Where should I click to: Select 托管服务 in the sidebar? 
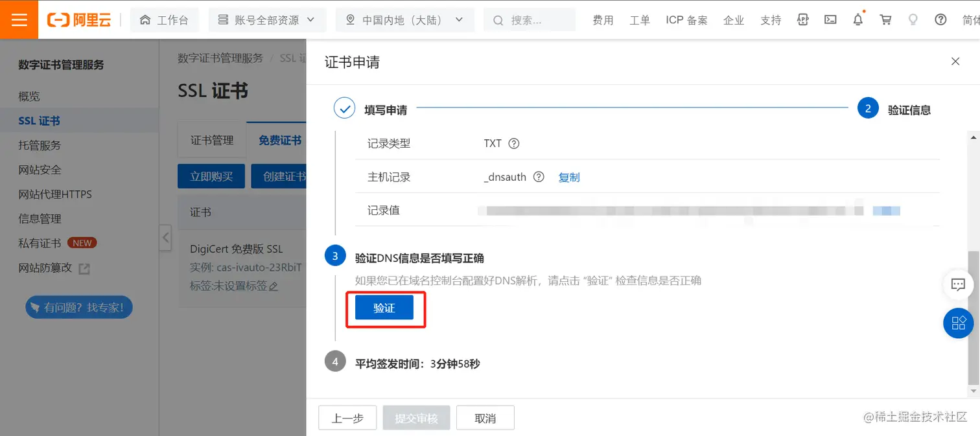click(x=40, y=145)
